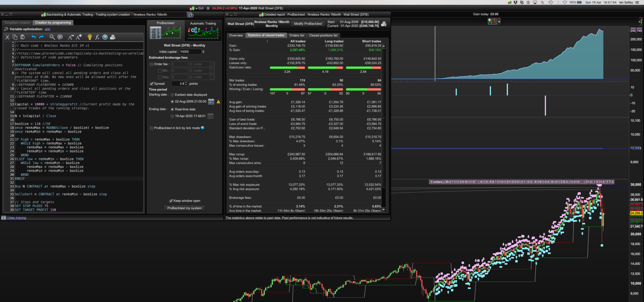Click the tick mode info bubble icon
Screen dimensions: 644x302
[x=203, y=128]
